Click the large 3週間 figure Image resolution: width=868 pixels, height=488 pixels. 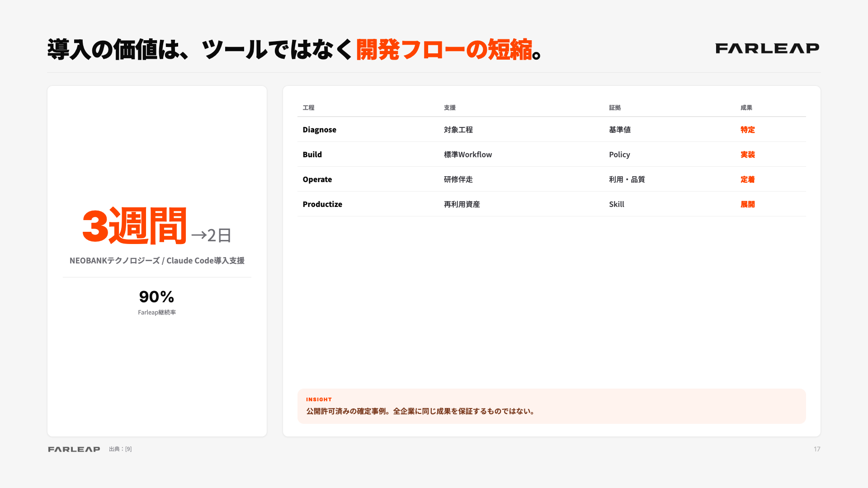coord(134,225)
